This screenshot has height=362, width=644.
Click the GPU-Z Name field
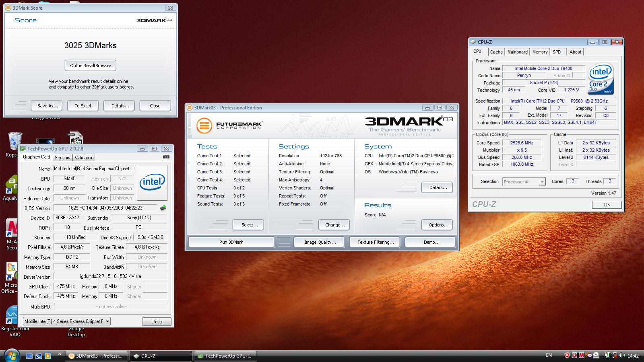(x=94, y=169)
